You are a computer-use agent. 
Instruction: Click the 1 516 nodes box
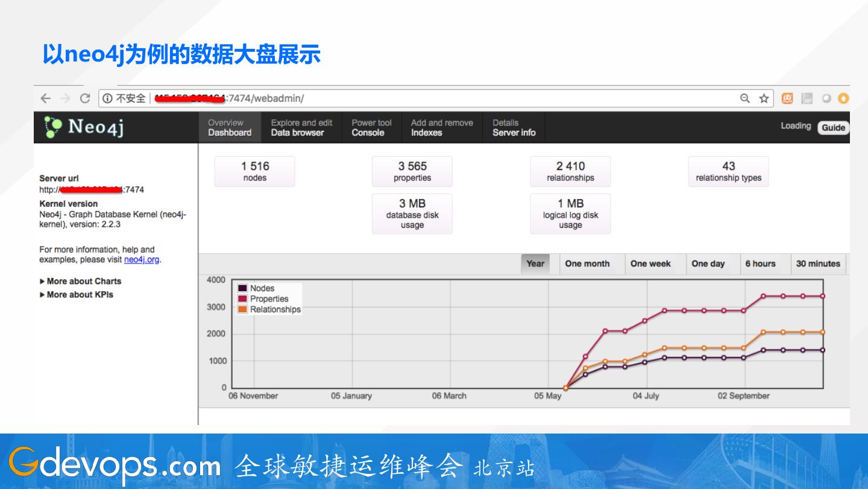point(255,171)
